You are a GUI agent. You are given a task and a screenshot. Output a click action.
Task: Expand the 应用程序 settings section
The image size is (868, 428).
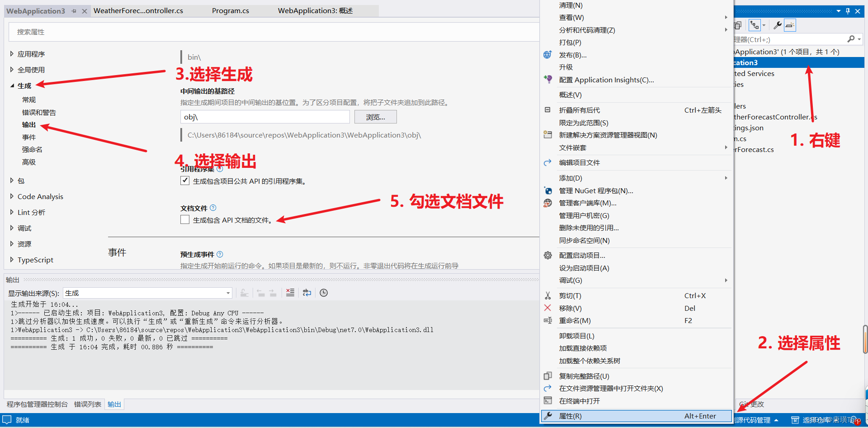tap(12, 54)
